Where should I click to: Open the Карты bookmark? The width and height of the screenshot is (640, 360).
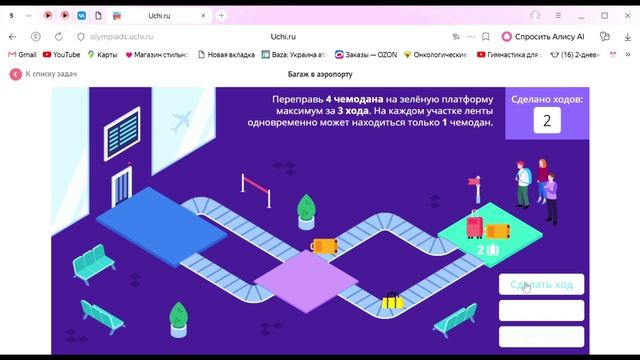[x=102, y=54]
